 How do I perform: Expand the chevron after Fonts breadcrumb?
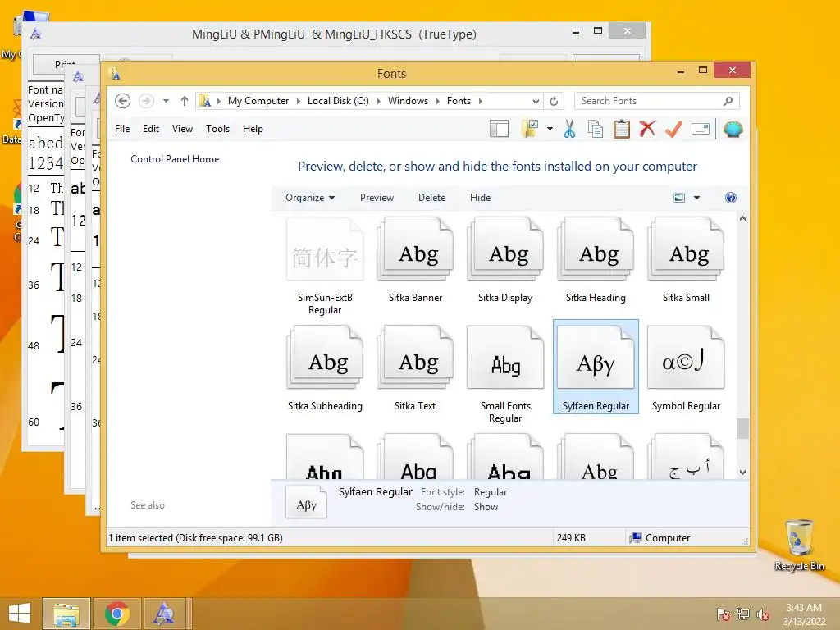tap(481, 101)
